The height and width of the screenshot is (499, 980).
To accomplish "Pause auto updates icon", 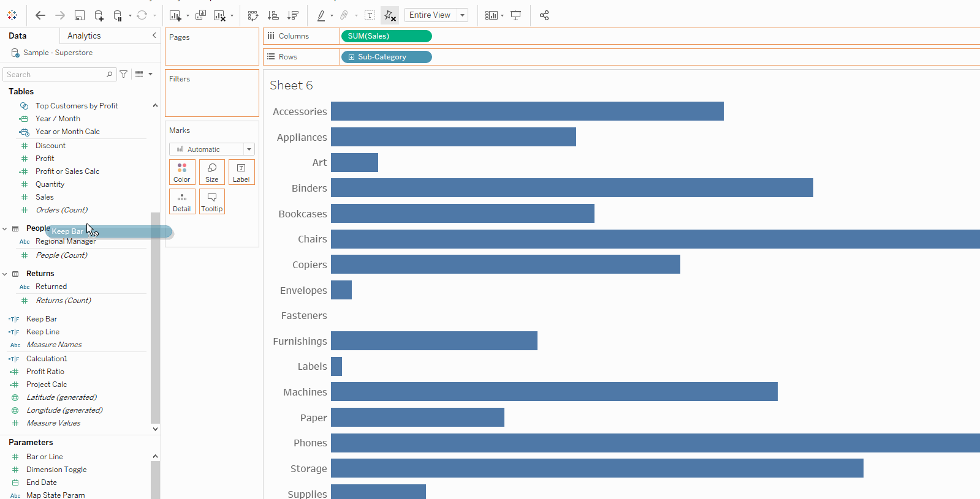I will [x=118, y=15].
